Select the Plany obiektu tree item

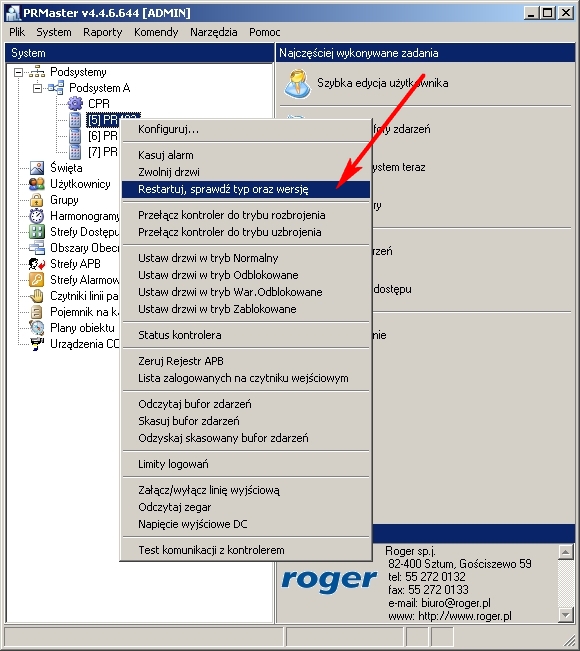point(82,328)
